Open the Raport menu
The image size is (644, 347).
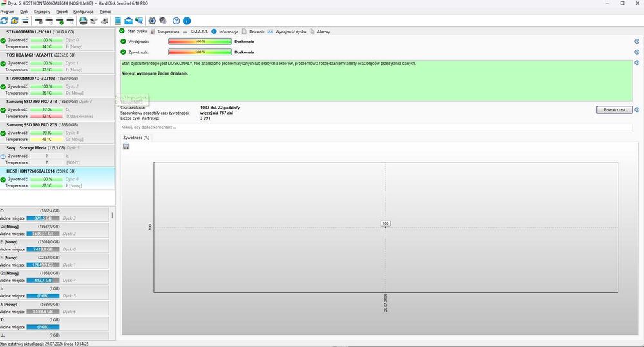click(x=62, y=12)
